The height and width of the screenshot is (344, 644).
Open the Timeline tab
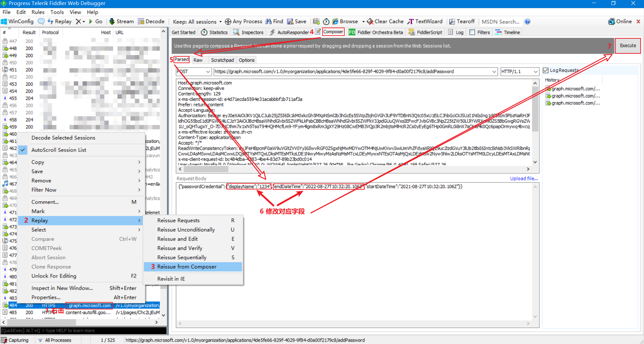508,32
